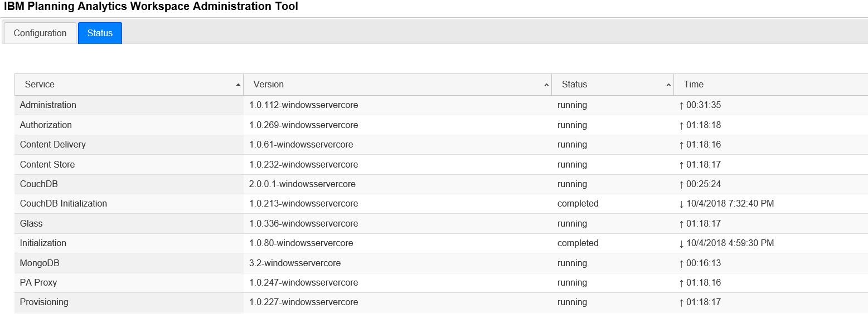The width and height of the screenshot is (868, 314).
Task: Click the 00:25:24 uptime for CouchDB
Action: click(x=704, y=184)
